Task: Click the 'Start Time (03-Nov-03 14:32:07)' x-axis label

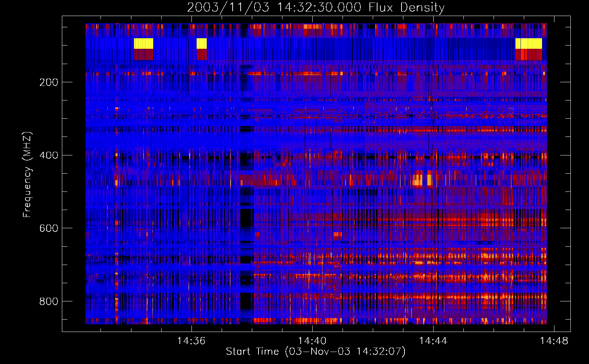Action: click(316, 352)
